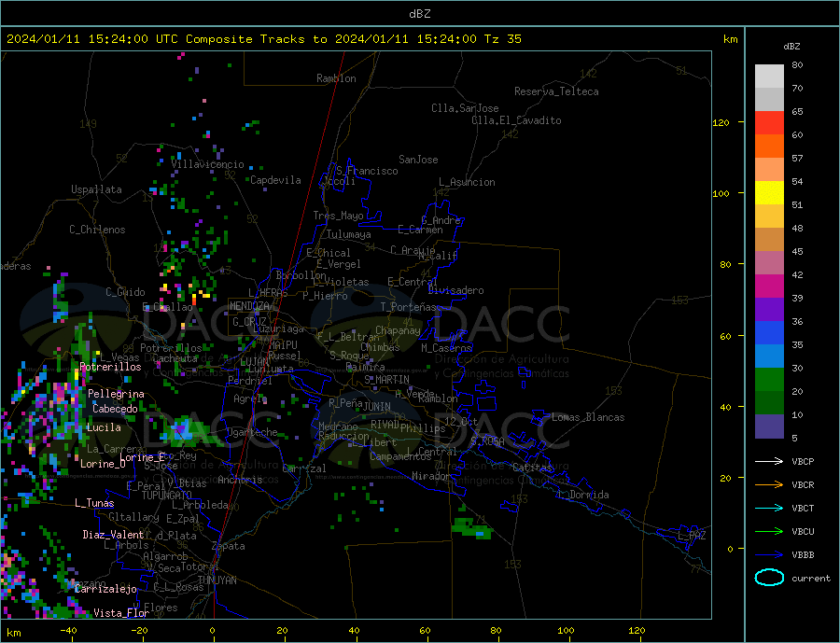Image resolution: width=840 pixels, height=643 pixels.
Task: Click the 120 km tick on right axis
Action: coord(721,122)
